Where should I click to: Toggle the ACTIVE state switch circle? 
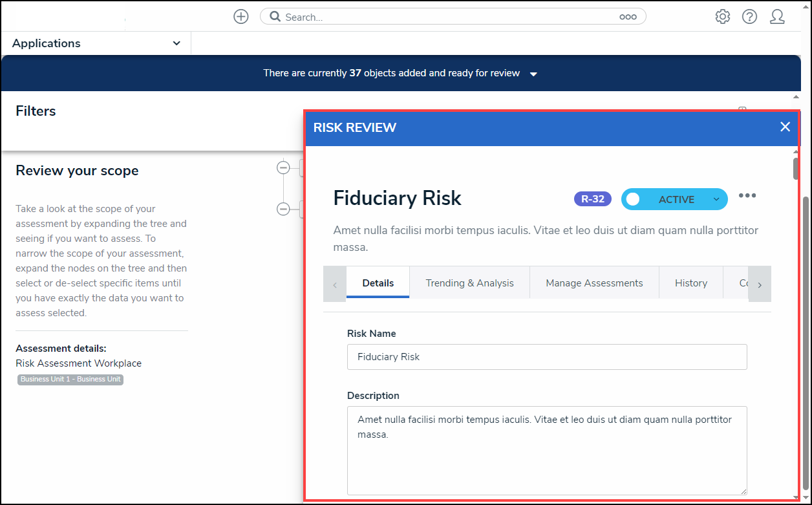pos(633,199)
